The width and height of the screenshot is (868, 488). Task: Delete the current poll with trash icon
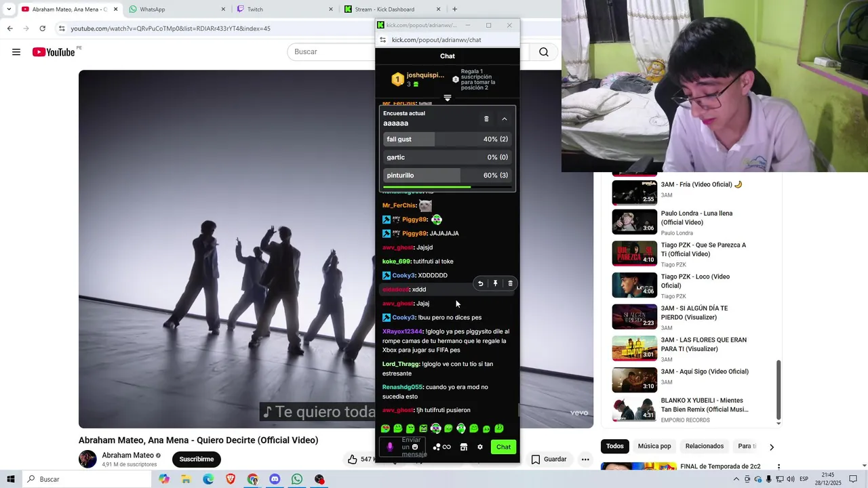pyautogui.click(x=486, y=119)
